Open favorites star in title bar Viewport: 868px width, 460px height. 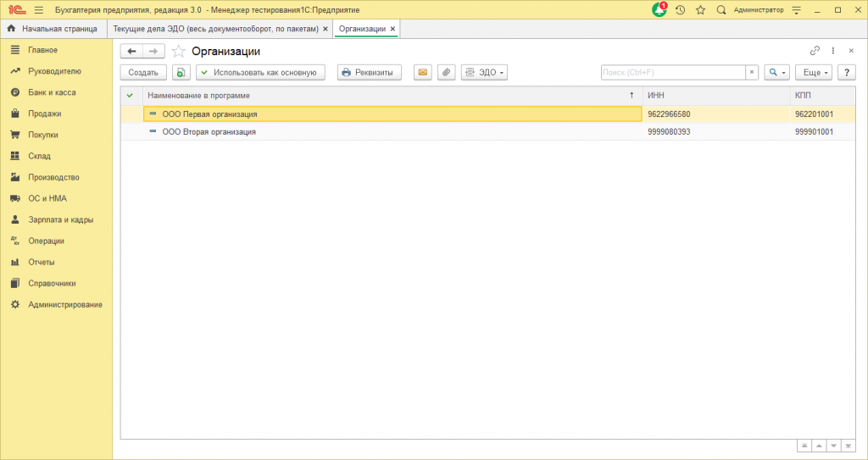[701, 10]
